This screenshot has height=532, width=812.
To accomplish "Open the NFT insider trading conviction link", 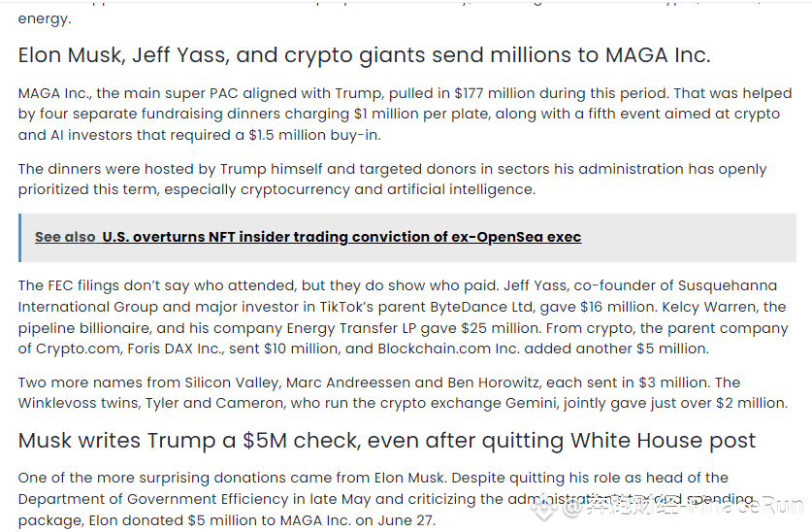I will point(341,237).
